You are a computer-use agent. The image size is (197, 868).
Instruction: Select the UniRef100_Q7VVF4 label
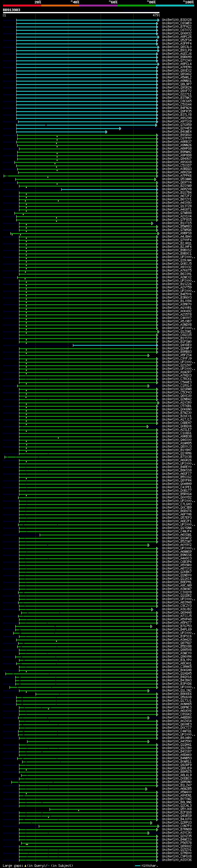point(177,240)
